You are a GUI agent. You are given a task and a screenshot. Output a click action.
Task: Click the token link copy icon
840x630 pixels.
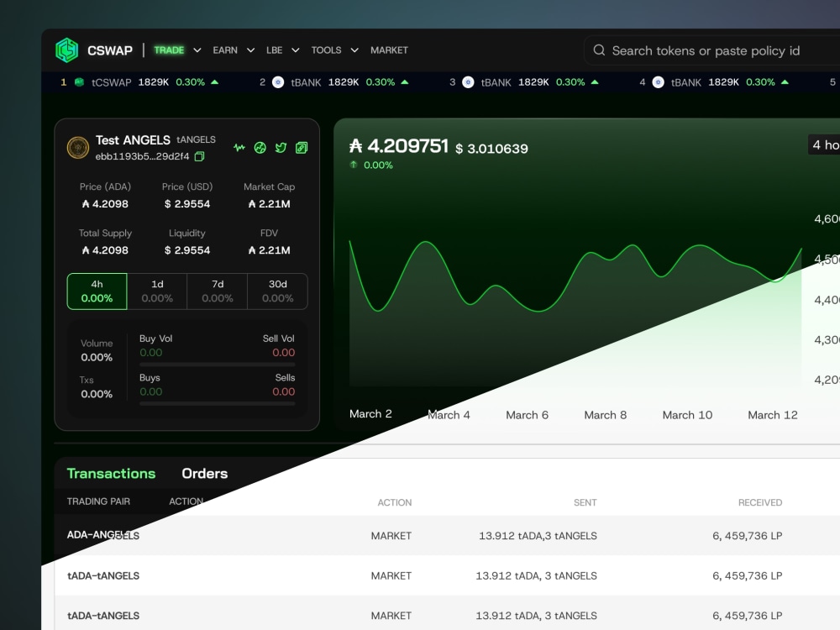tap(302, 148)
